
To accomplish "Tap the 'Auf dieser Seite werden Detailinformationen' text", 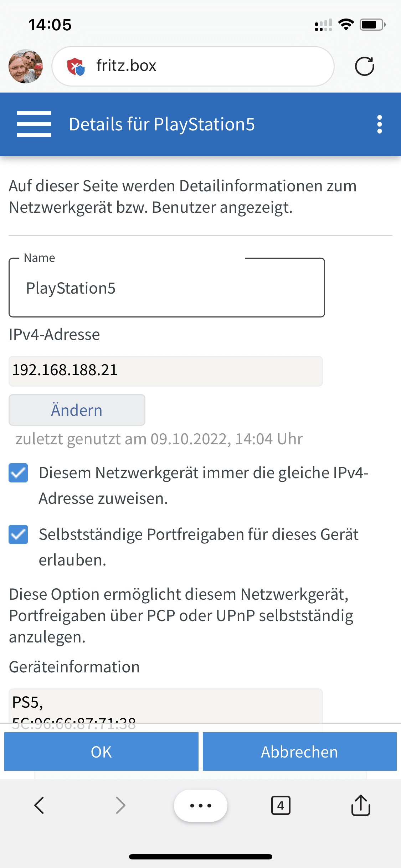I will coord(182,197).
